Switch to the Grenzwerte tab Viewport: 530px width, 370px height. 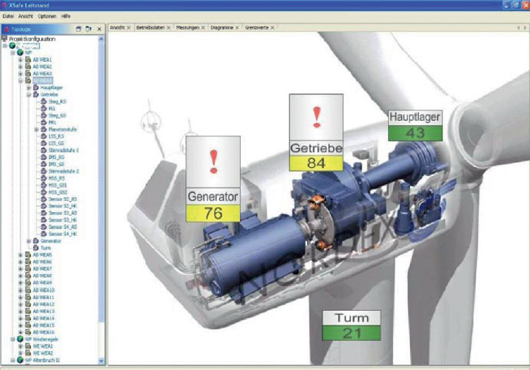257,28
